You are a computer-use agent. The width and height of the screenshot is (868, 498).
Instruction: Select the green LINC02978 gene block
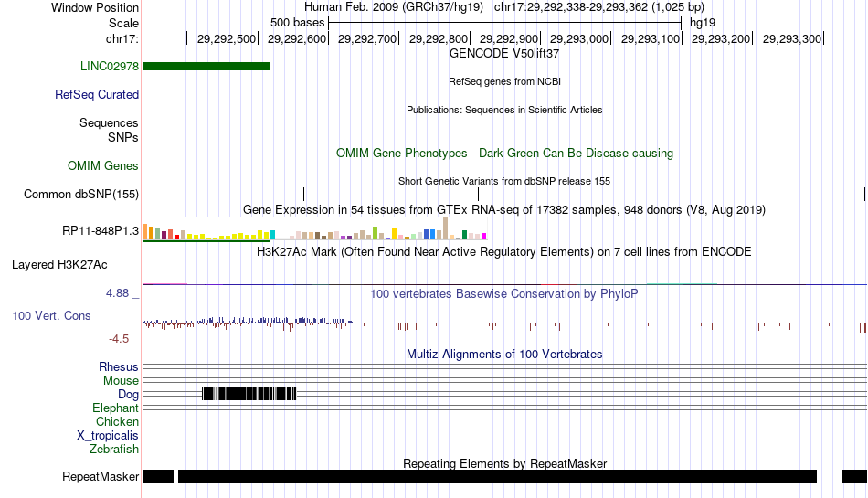(x=206, y=67)
